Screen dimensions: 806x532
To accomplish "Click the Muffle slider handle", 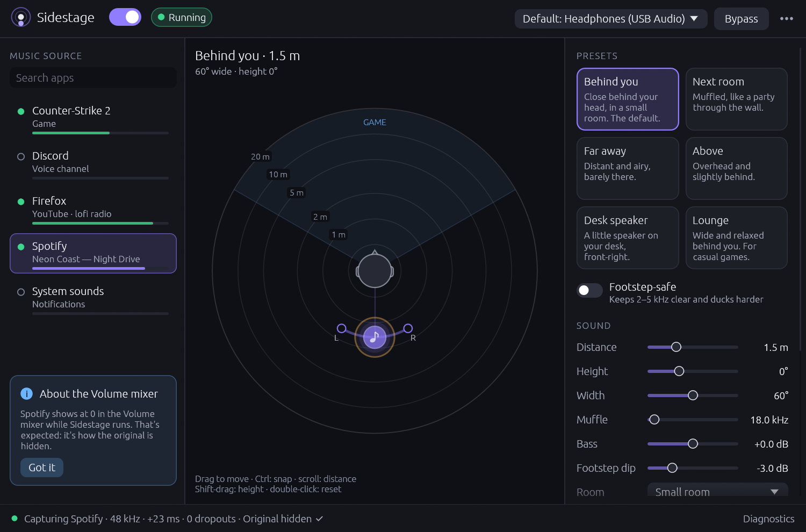I will pos(654,420).
